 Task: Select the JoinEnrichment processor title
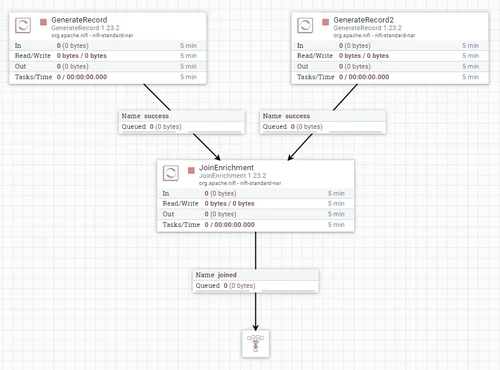(226, 168)
